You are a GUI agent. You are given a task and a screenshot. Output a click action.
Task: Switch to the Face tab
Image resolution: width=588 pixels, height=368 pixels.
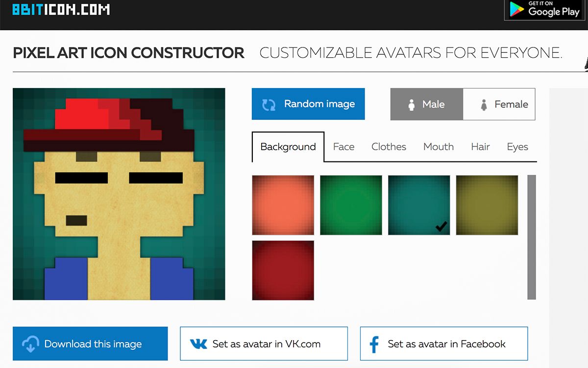(343, 147)
